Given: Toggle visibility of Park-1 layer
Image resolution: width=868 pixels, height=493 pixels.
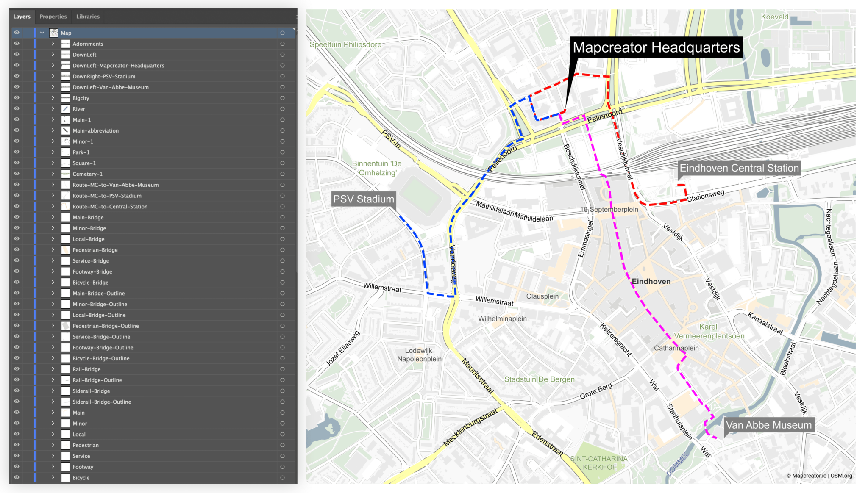Looking at the screenshot, I should tap(17, 152).
